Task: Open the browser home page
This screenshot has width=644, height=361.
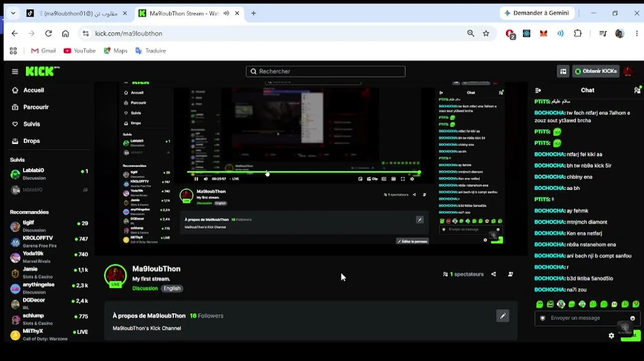Action: pos(66,34)
